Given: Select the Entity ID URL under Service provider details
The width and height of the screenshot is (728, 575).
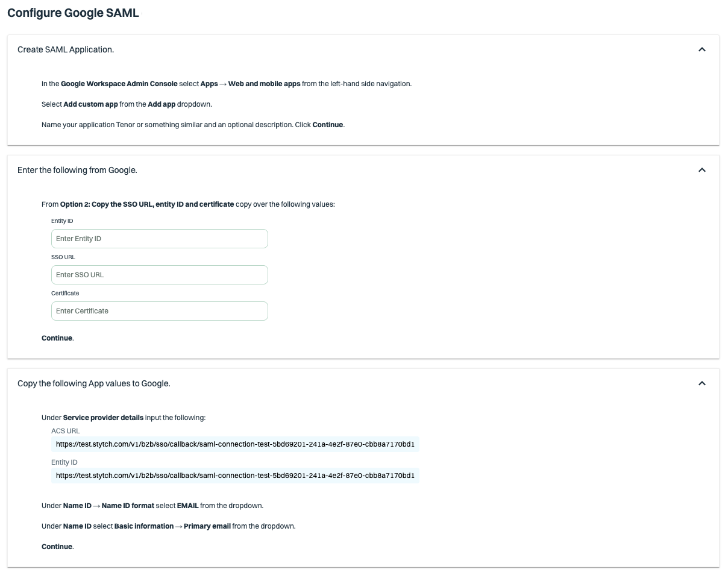Looking at the screenshot, I should pyautogui.click(x=235, y=476).
